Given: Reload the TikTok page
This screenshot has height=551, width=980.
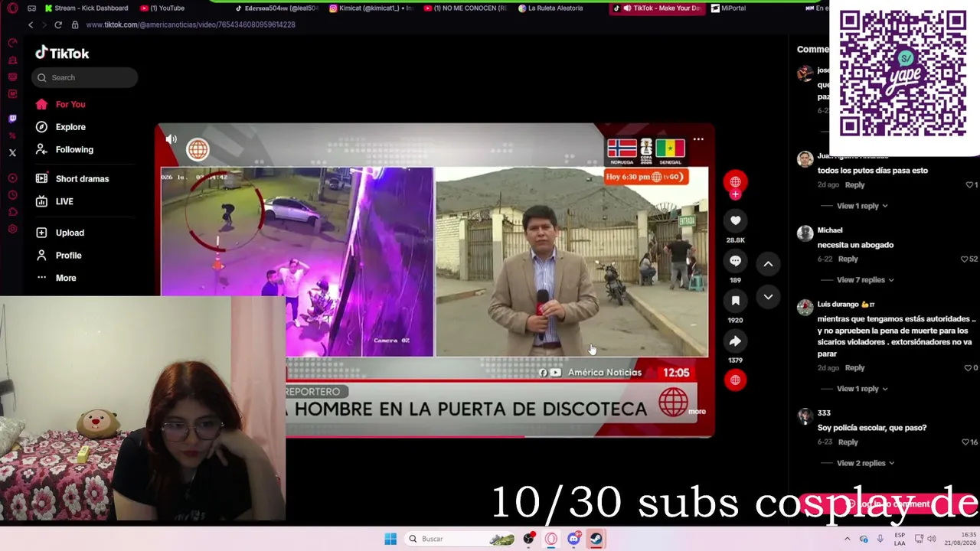Looking at the screenshot, I should coord(58,24).
